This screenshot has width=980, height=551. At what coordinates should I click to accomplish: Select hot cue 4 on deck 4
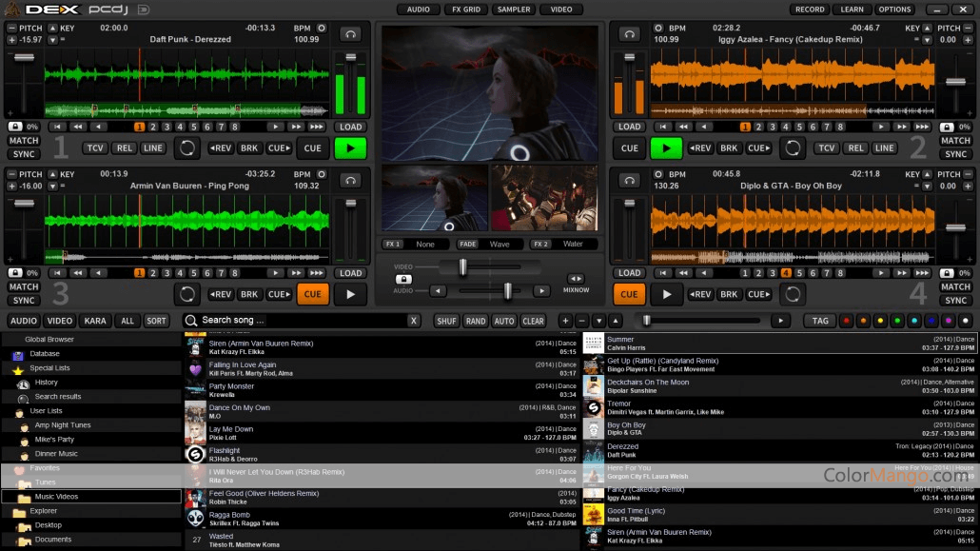(786, 273)
